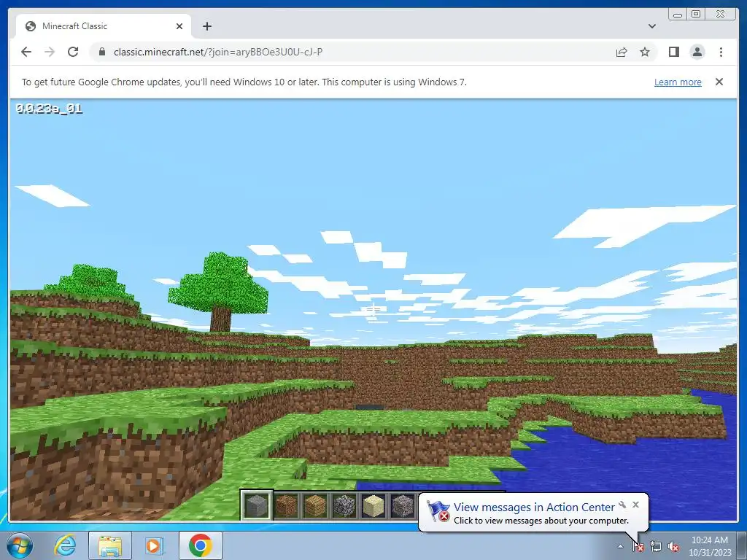Click the Action Center flag in the tray
Viewport: 747px width, 560px height.
tap(638, 547)
